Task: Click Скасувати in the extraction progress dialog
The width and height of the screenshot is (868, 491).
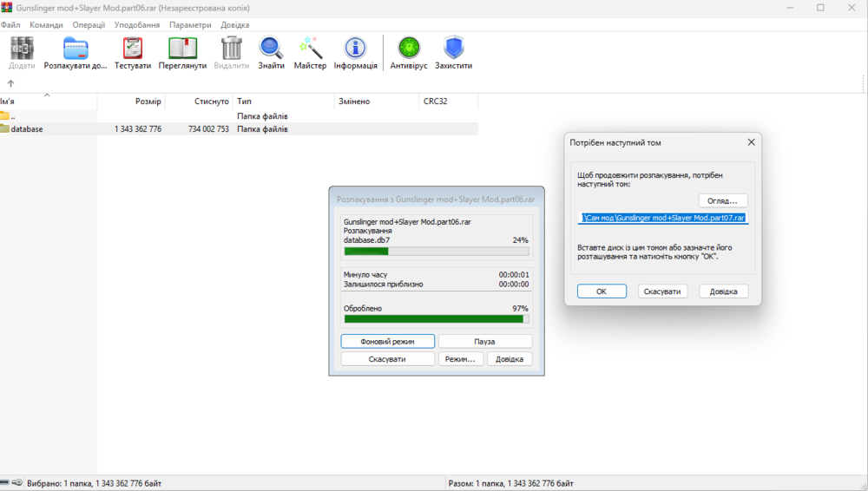Action: (x=387, y=358)
